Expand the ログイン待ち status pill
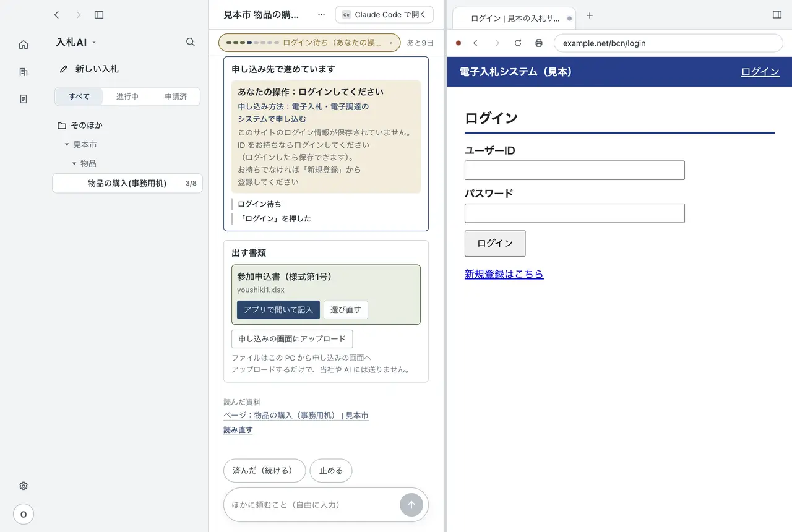The image size is (792, 532). (x=309, y=43)
